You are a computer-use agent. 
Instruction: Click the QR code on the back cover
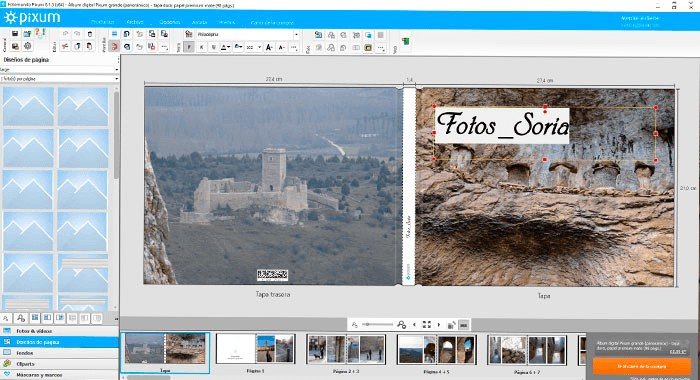(272, 275)
